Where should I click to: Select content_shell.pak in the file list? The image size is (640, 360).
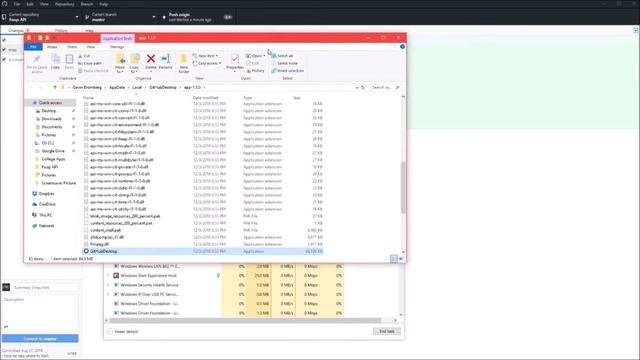pos(105,230)
